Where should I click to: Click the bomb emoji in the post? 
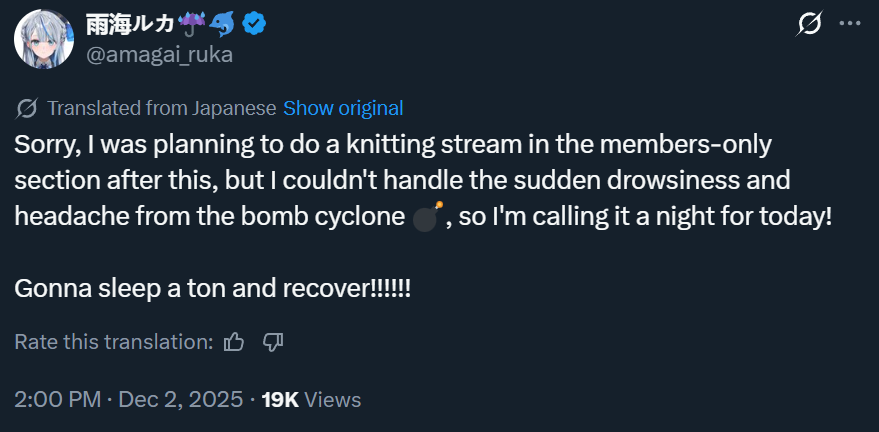[x=427, y=218]
